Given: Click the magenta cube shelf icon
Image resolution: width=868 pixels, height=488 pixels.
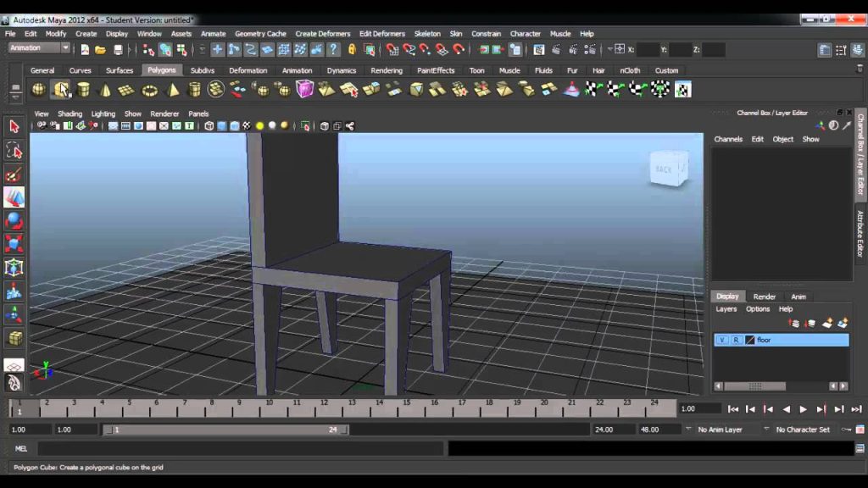Looking at the screenshot, I should (304, 89).
